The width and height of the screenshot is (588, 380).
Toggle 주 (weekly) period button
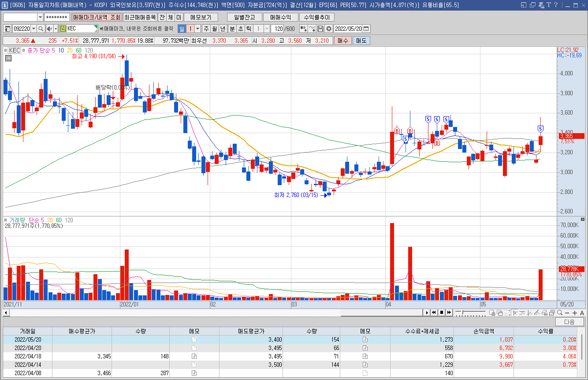click(x=206, y=29)
